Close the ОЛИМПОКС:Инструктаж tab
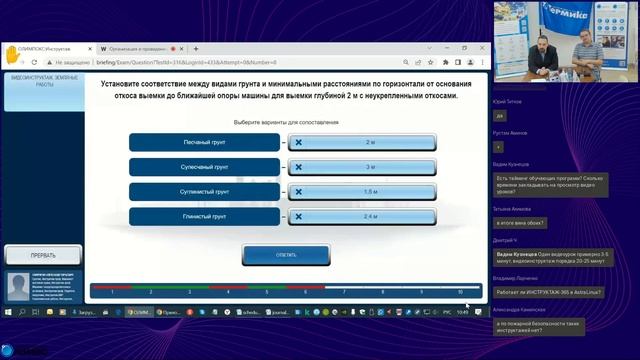This screenshot has height=360, width=640. [90, 49]
